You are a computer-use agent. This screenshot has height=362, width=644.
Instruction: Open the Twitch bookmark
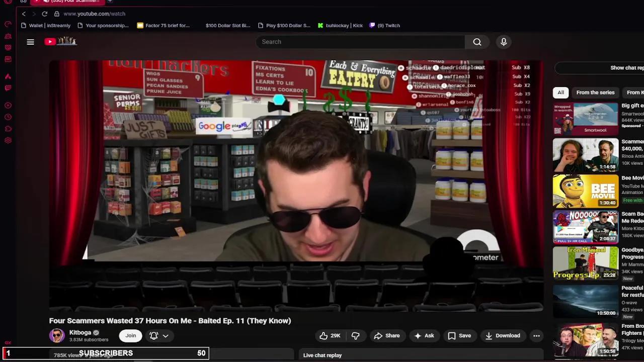pyautogui.click(x=385, y=25)
